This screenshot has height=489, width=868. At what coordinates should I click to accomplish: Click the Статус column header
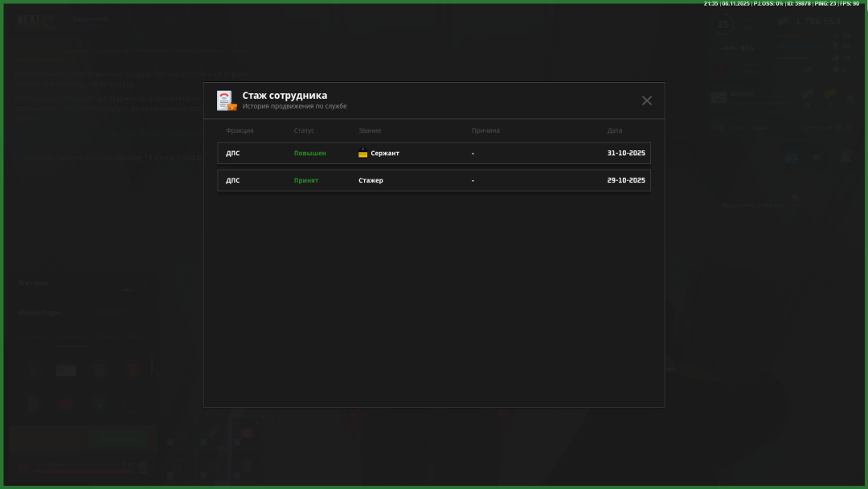[x=304, y=131]
